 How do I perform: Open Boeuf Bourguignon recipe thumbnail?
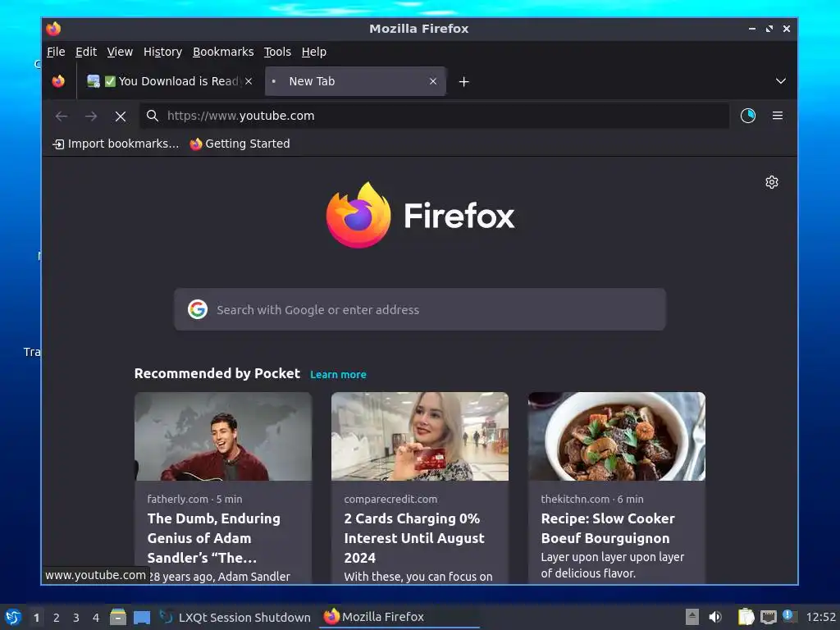click(617, 436)
